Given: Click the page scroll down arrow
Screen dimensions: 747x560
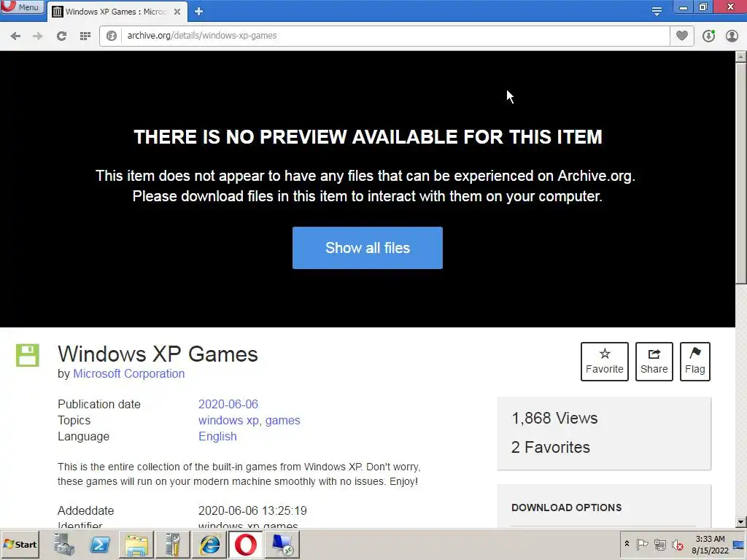Looking at the screenshot, I should click(741, 522).
